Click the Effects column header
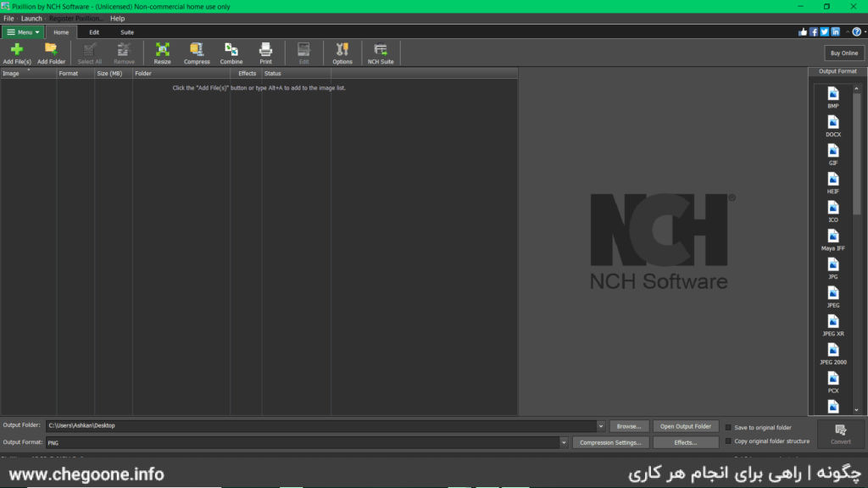The width and height of the screenshot is (868, 488). click(247, 73)
